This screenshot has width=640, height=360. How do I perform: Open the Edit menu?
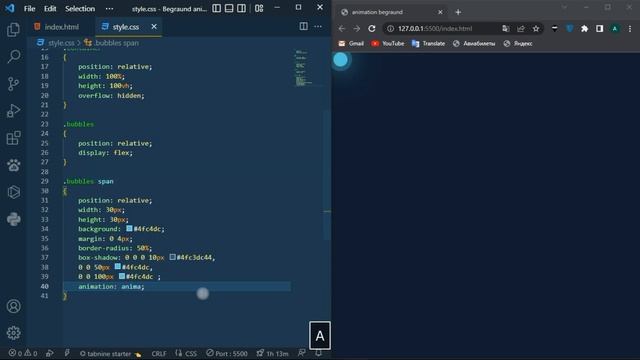tap(50, 9)
